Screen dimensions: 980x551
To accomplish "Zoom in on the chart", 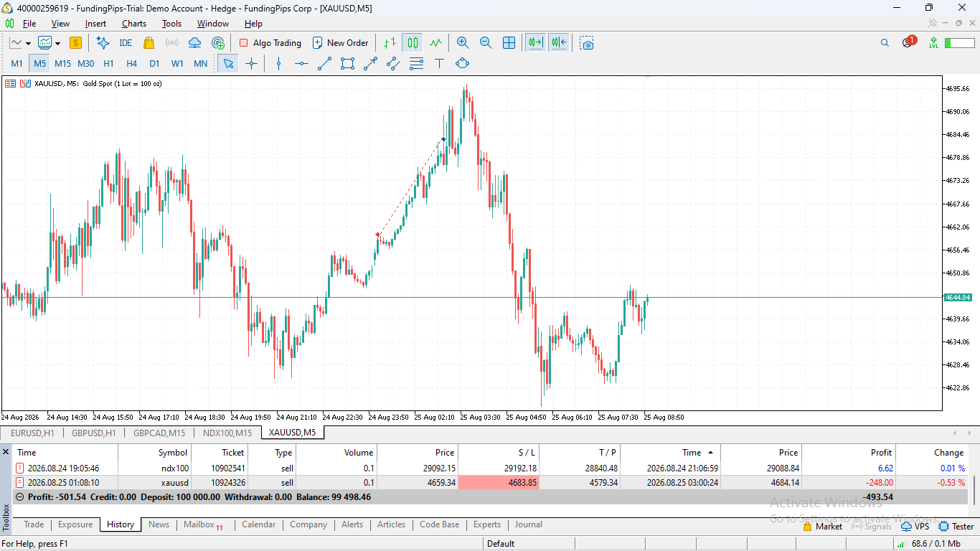I will click(x=463, y=43).
